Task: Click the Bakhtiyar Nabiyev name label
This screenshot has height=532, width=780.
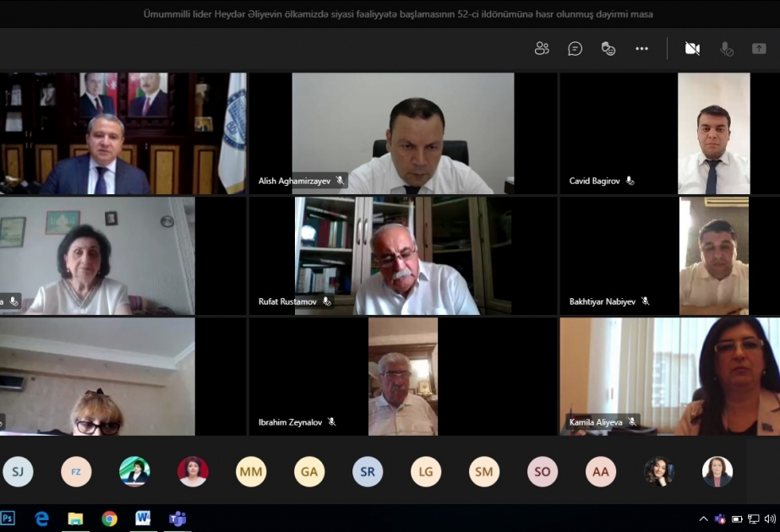Action: point(603,301)
